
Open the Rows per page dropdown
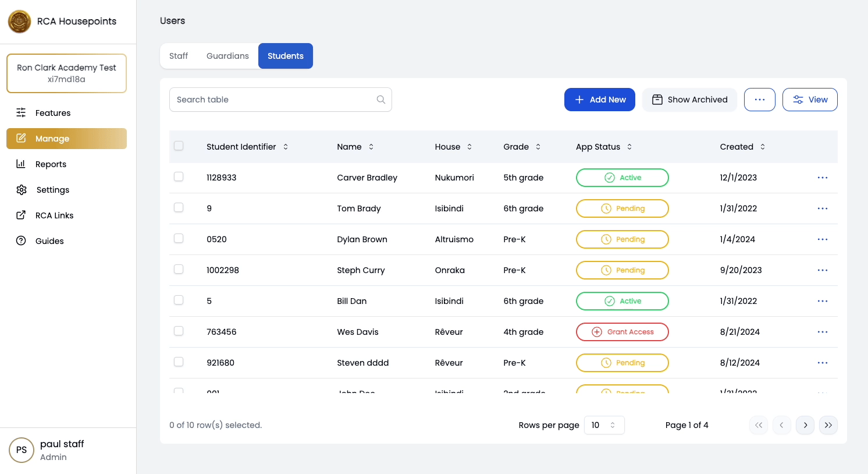604,425
